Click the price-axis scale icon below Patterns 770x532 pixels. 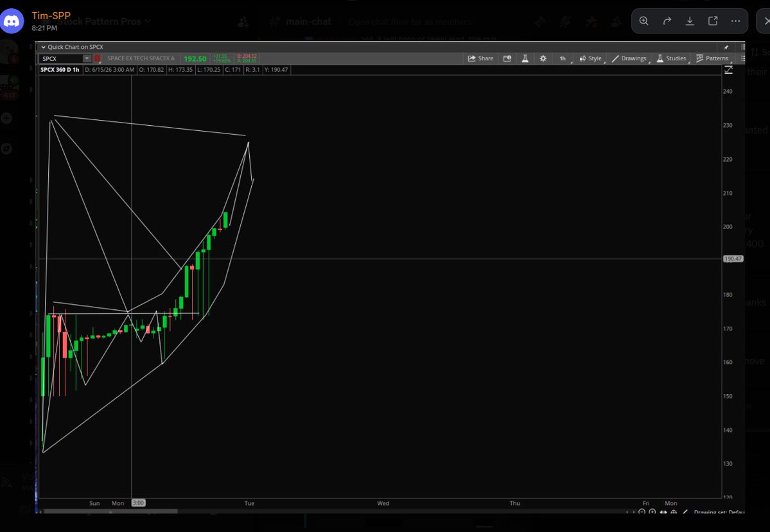point(728,70)
